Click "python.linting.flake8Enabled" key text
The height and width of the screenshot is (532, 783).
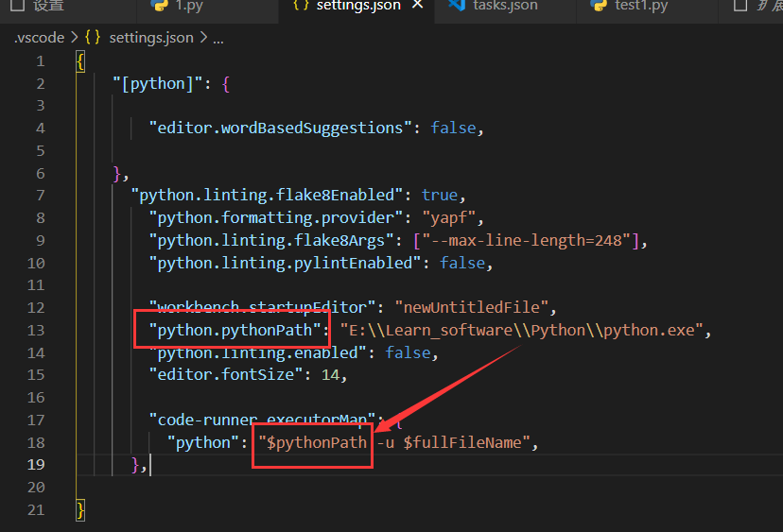pos(267,196)
